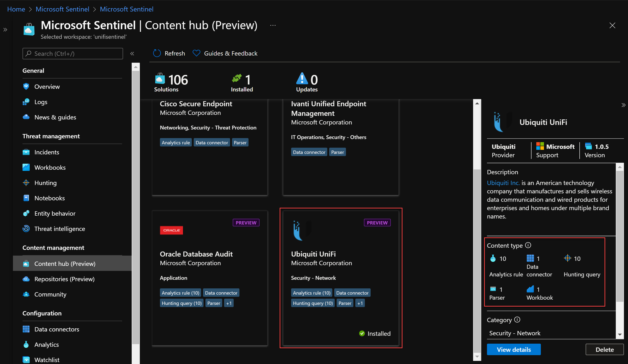Click the Home breadcrumb link
The width and height of the screenshot is (628, 364).
[16, 9]
